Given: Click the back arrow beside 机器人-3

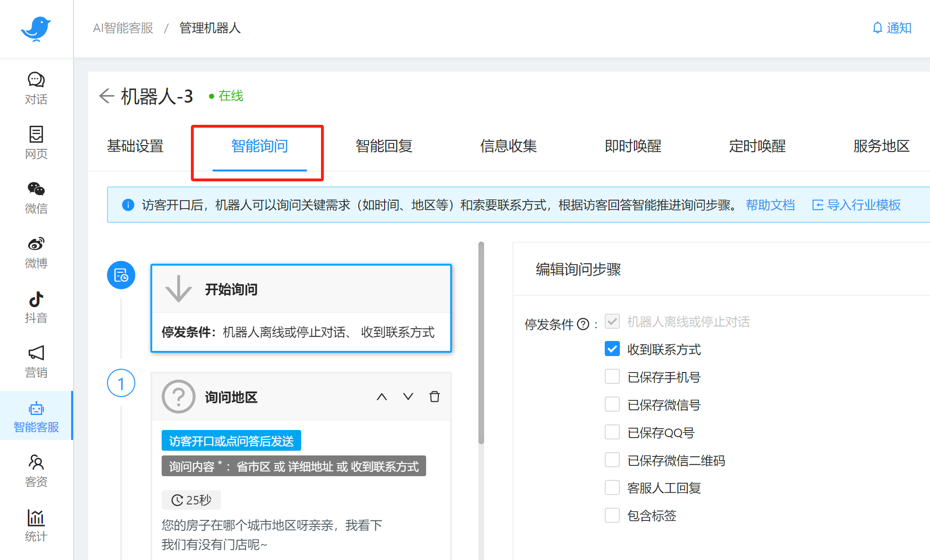Looking at the screenshot, I should pyautogui.click(x=107, y=96).
